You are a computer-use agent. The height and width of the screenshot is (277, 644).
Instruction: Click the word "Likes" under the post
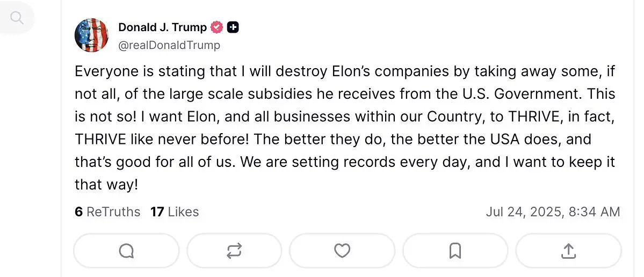[183, 212]
